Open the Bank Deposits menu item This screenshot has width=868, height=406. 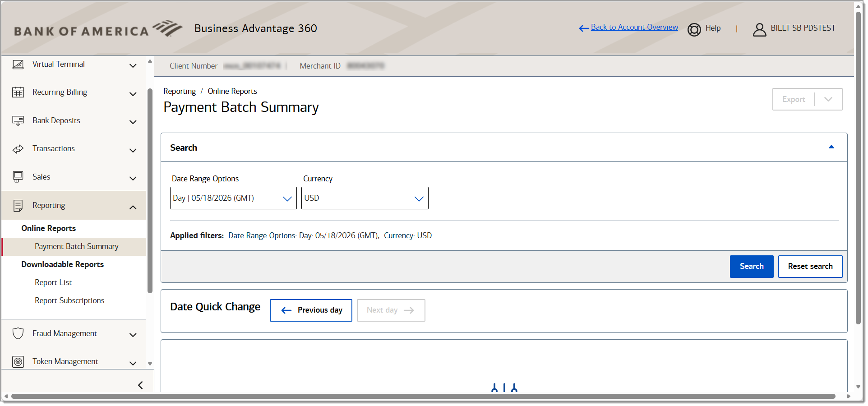56,120
